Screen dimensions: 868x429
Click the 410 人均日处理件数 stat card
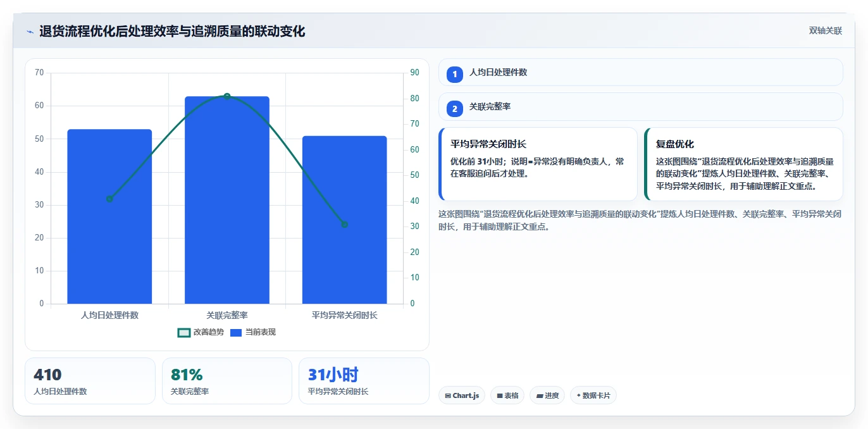(90, 381)
